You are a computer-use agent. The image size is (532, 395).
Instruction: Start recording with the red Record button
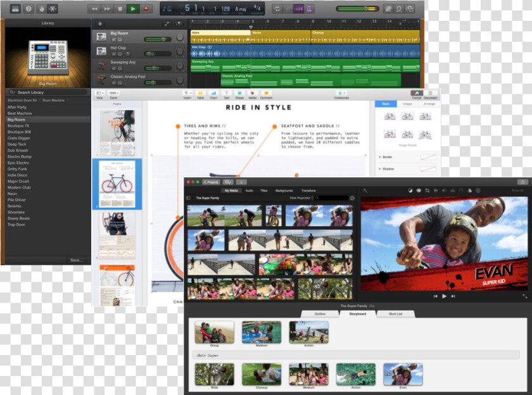point(146,9)
